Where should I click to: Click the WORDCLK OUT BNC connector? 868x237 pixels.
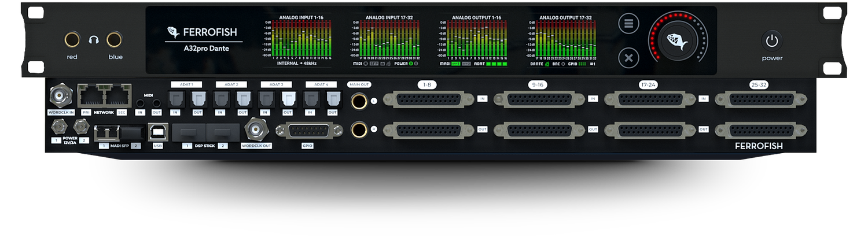(255, 128)
